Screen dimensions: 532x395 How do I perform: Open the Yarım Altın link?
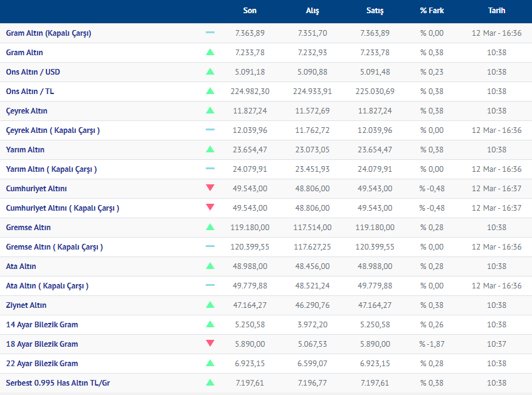pos(25,150)
